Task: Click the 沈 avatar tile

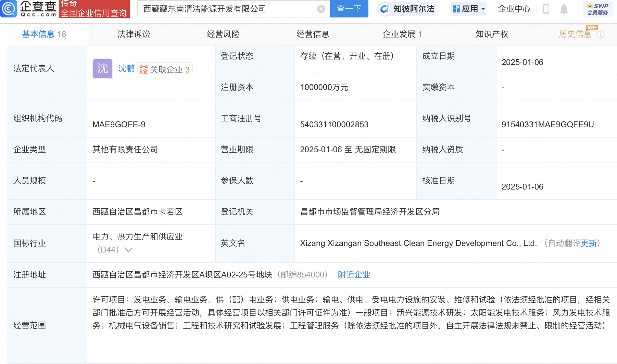Action: point(103,69)
